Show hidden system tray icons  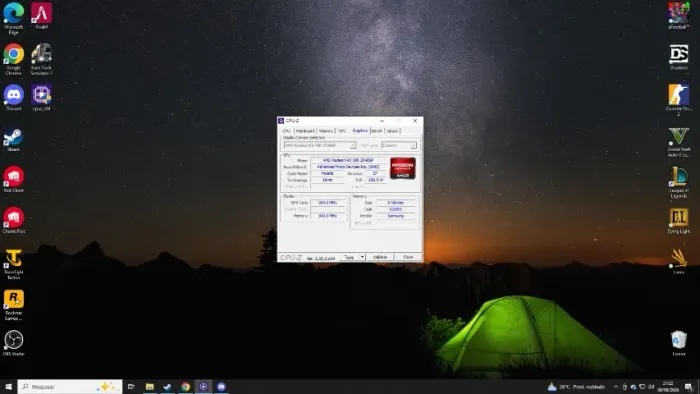click(616, 387)
